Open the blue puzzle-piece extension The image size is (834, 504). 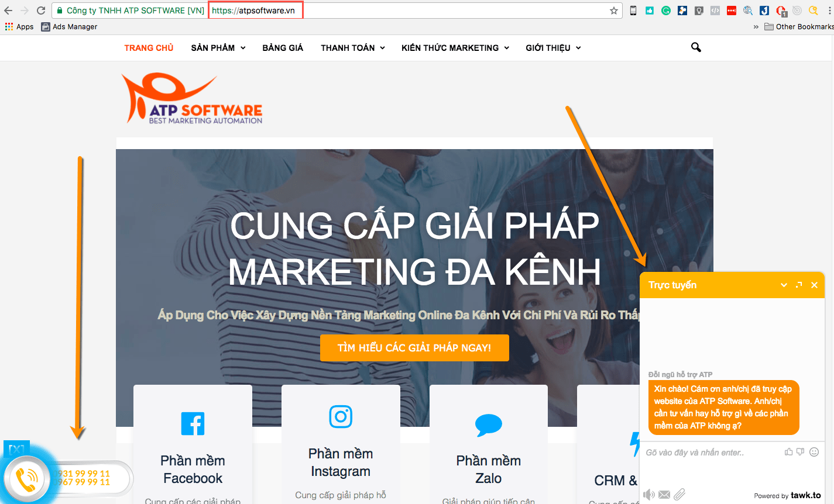(682, 11)
